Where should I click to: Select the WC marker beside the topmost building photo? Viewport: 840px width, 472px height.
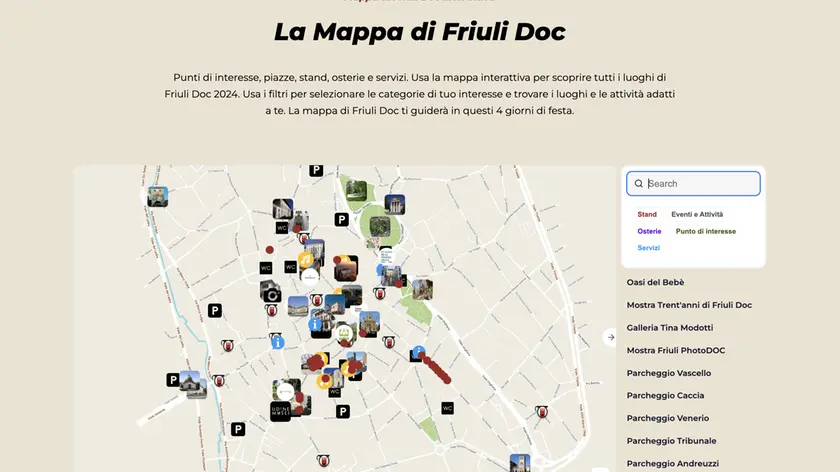click(x=282, y=228)
